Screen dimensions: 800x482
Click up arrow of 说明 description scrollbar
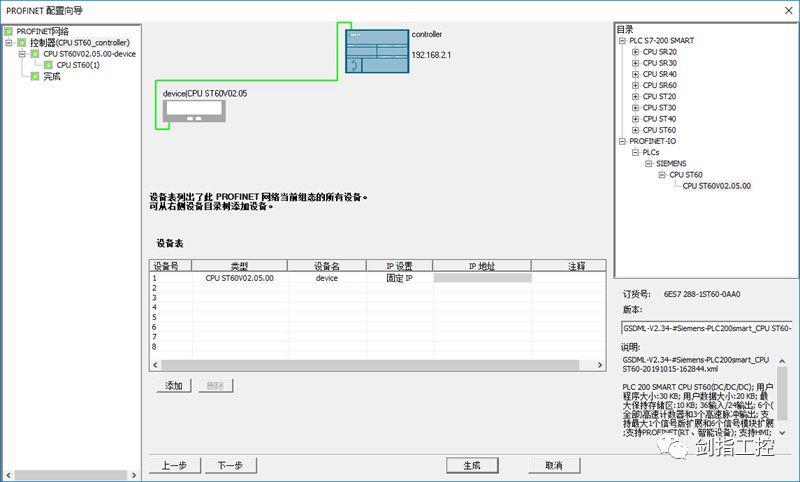pyautogui.click(x=782, y=361)
